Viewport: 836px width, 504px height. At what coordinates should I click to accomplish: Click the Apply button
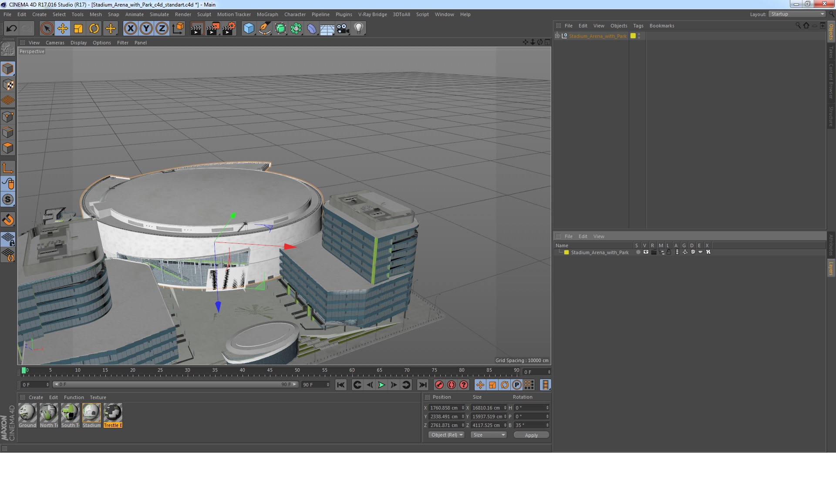tap(531, 435)
